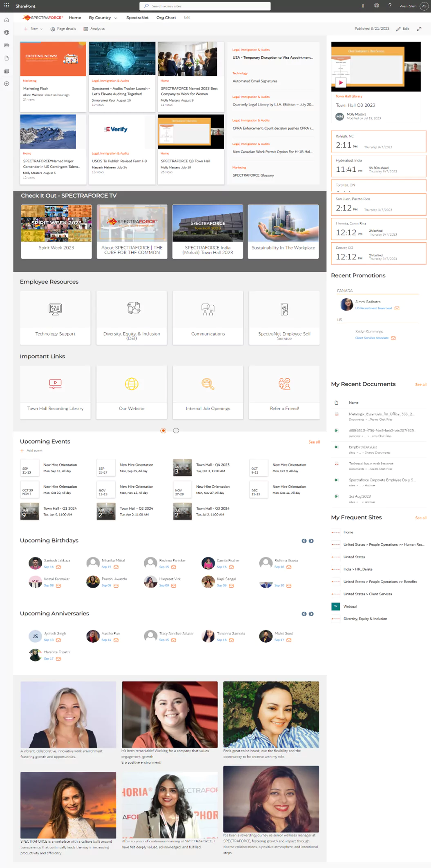Open the Org Chart nav item
The image size is (431, 868).
[x=166, y=18]
